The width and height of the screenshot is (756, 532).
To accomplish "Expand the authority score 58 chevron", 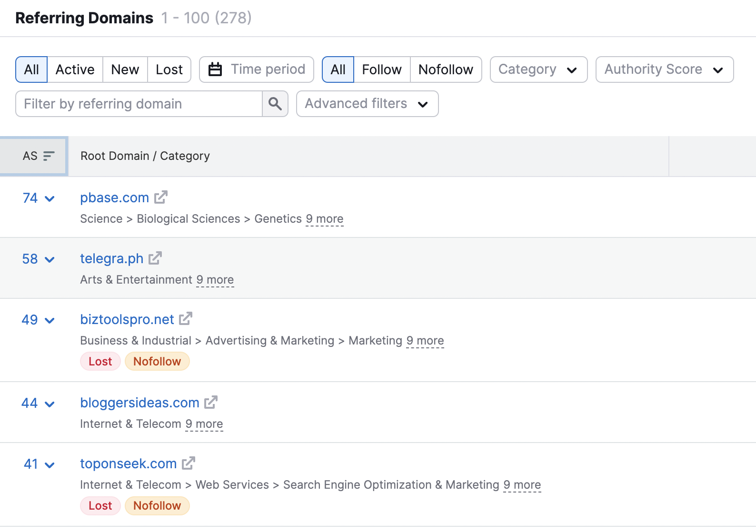I will (x=50, y=260).
